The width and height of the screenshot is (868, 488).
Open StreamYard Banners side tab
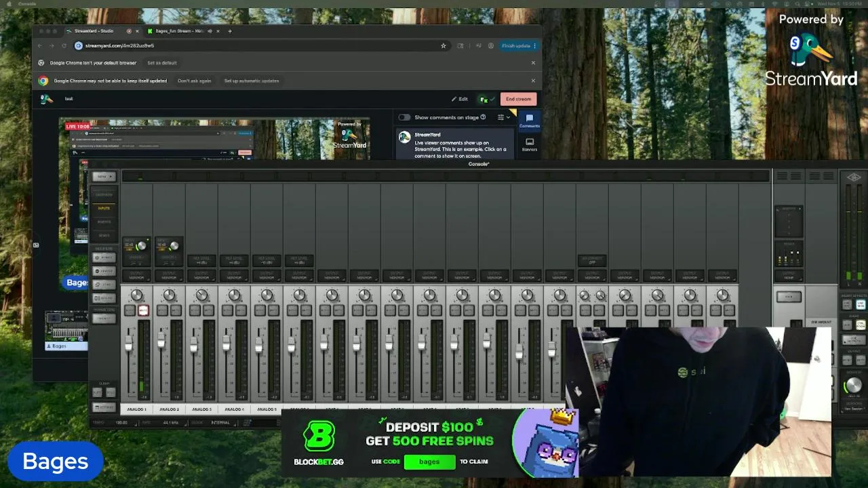pos(530,144)
